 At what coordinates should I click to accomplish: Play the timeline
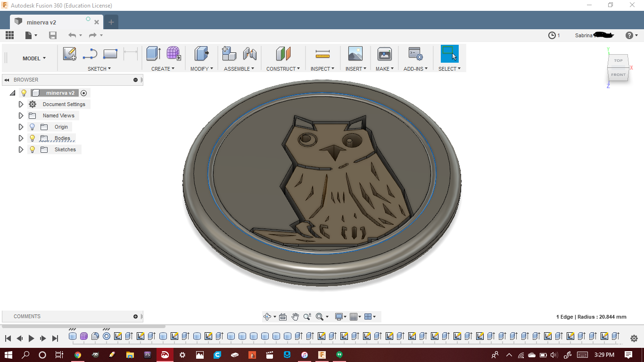point(32,338)
